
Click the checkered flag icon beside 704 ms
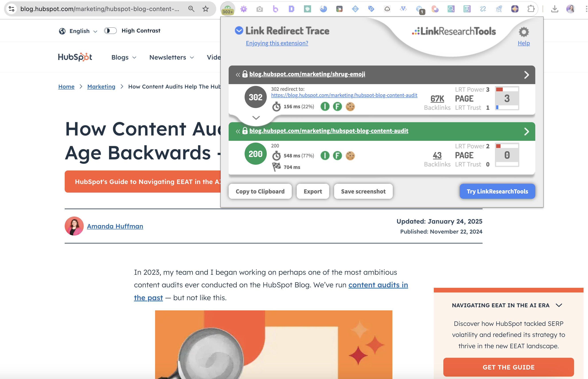click(276, 167)
